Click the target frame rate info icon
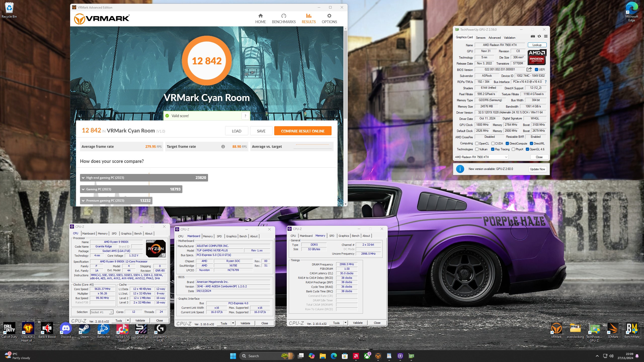 tap(223, 147)
